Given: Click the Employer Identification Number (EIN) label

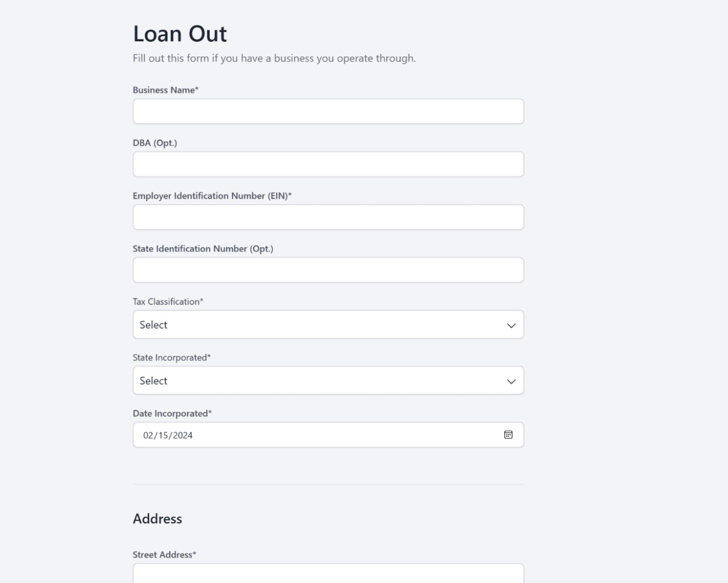Looking at the screenshot, I should point(212,196).
